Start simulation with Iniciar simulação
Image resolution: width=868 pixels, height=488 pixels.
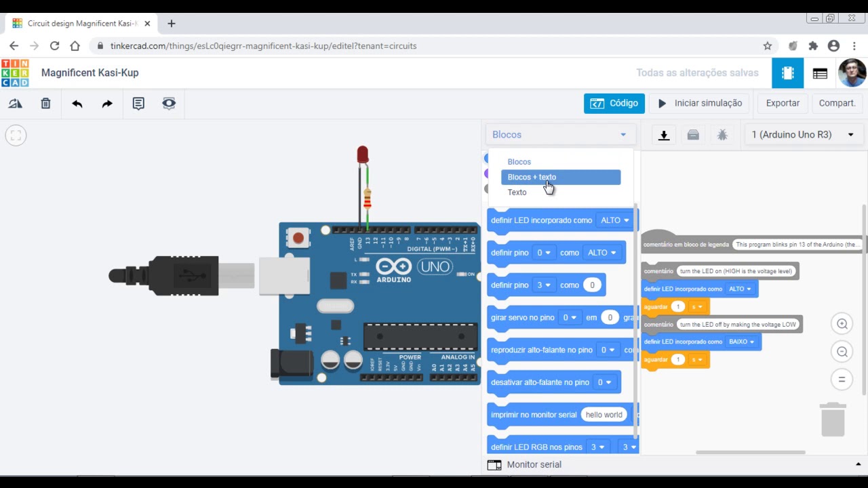(700, 103)
